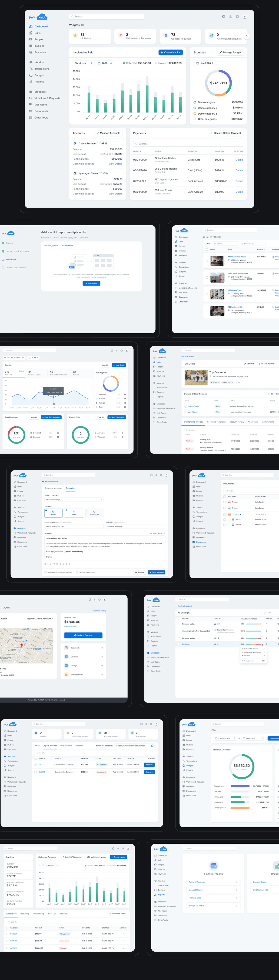Check Schedule your message to send later
279x980 pixels.
click(x=46, y=572)
